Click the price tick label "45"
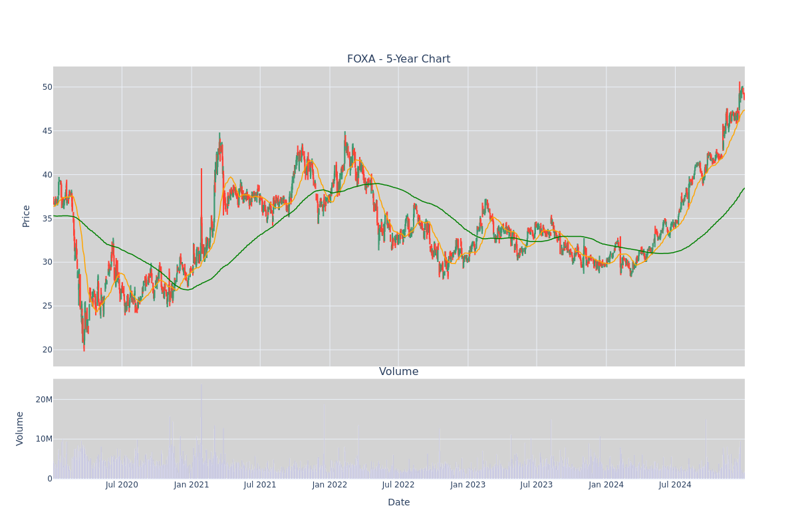798x532 pixels. click(x=47, y=131)
